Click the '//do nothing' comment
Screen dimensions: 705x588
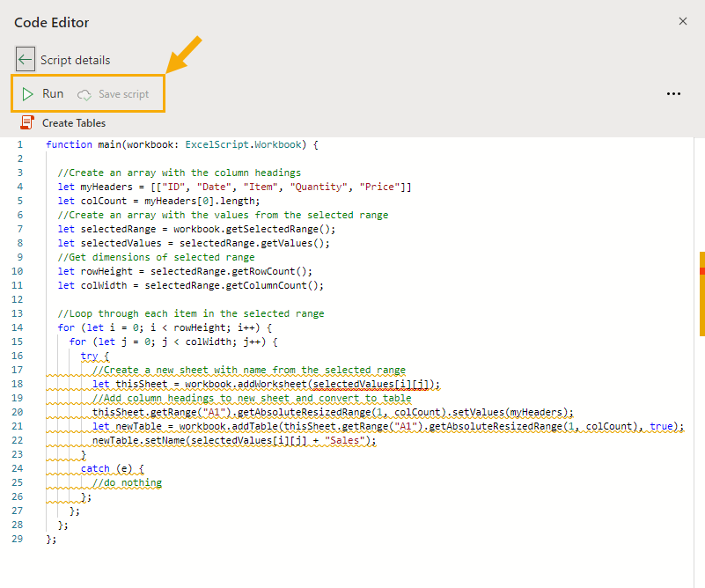point(128,482)
